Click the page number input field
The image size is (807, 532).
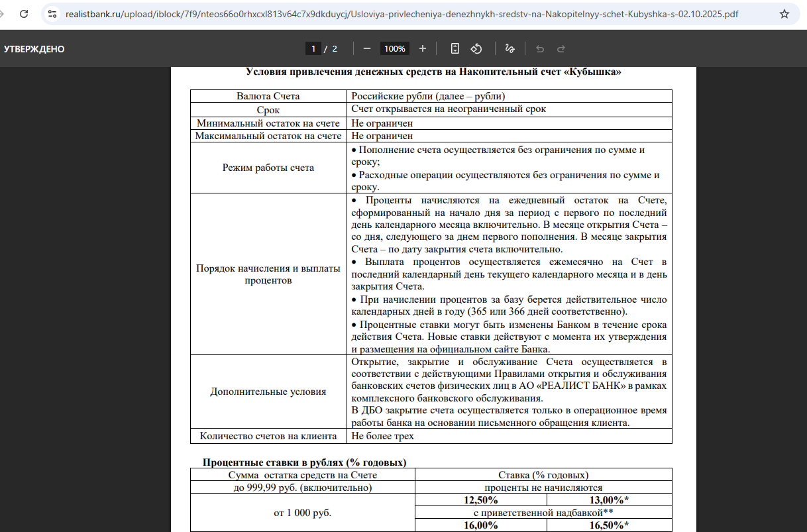pos(313,48)
